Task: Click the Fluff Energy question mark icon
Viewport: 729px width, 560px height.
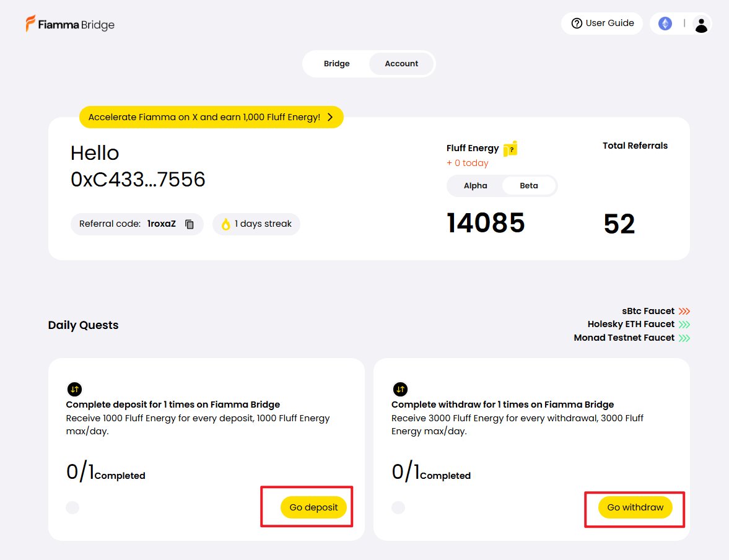Action: click(x=510, y=149)
